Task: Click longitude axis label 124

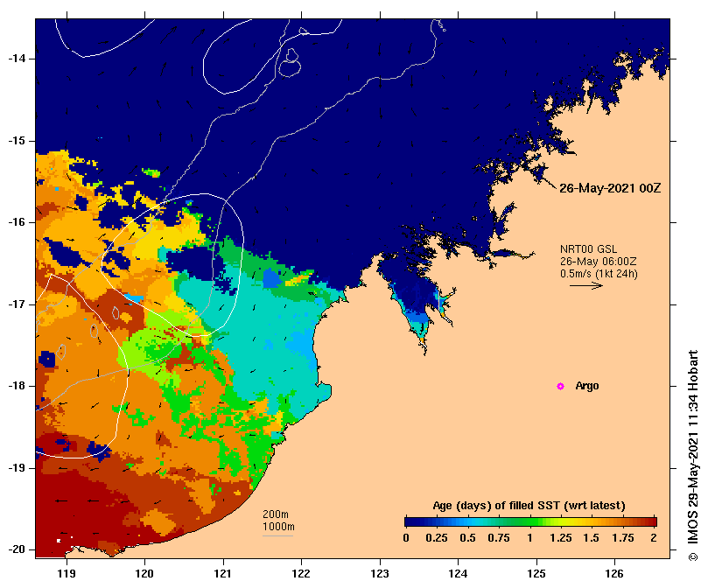Action: click(x=458, y=573)
